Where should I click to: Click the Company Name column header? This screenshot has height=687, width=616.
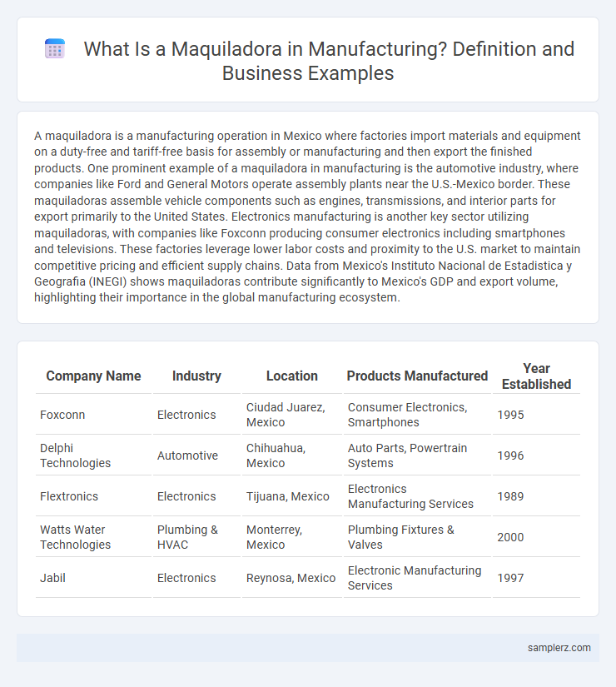pos(93,376)
